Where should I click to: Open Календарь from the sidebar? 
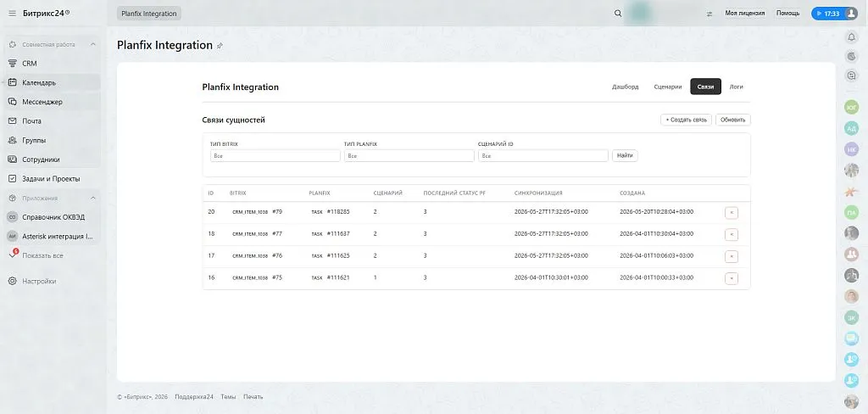coord(39,82)
